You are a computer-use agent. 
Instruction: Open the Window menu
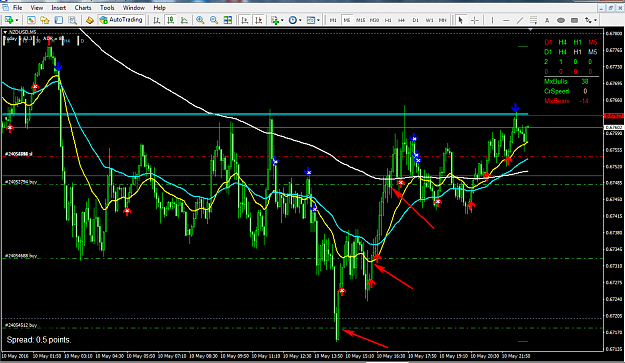134,8
